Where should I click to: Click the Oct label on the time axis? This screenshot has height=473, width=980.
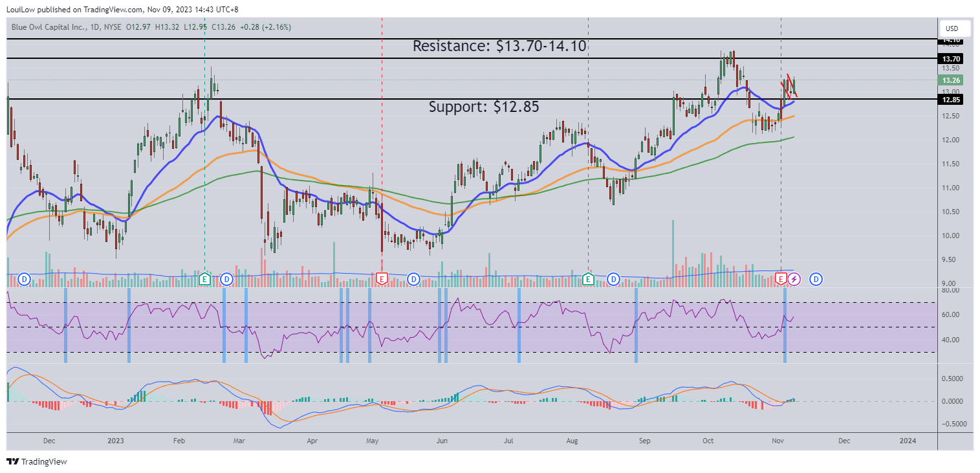[x=708, y=441]
